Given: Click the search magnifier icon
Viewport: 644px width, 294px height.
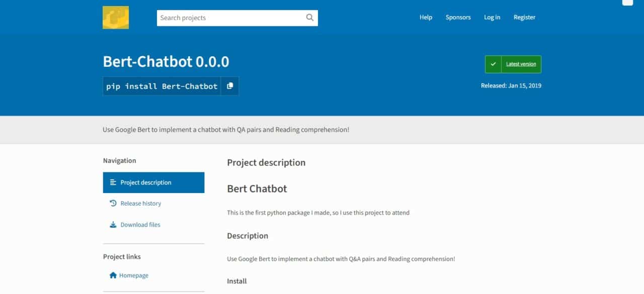Looking at the screenshot, I should [310, 18].
